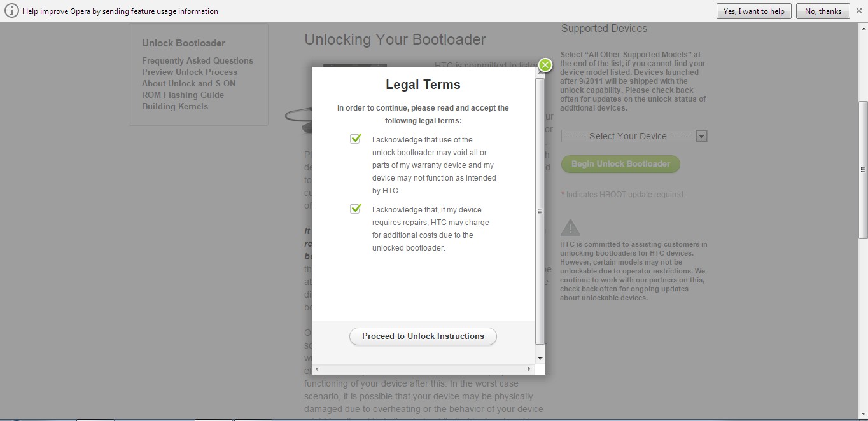Click the warning triangle icon under Supported Devices

click(570, 228)
